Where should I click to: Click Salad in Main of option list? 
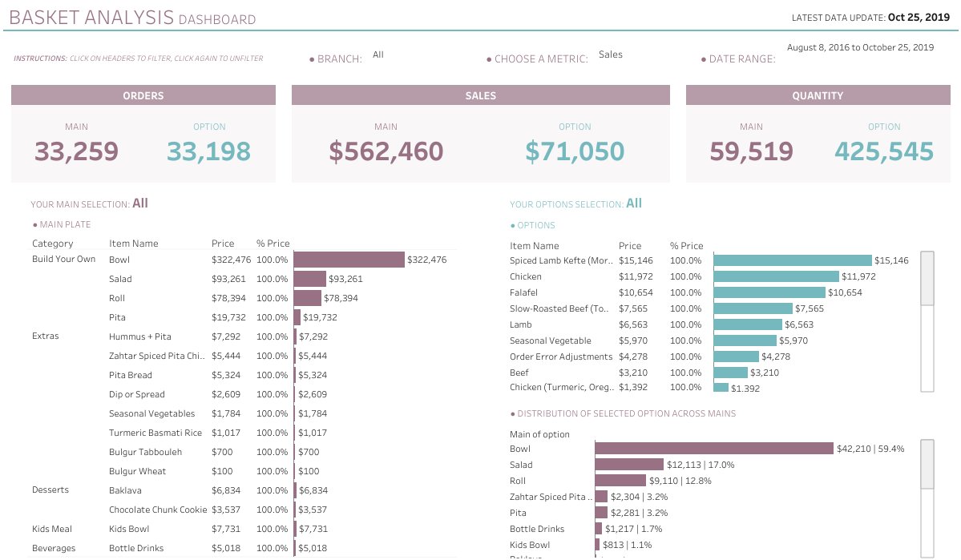pos(521,465)
